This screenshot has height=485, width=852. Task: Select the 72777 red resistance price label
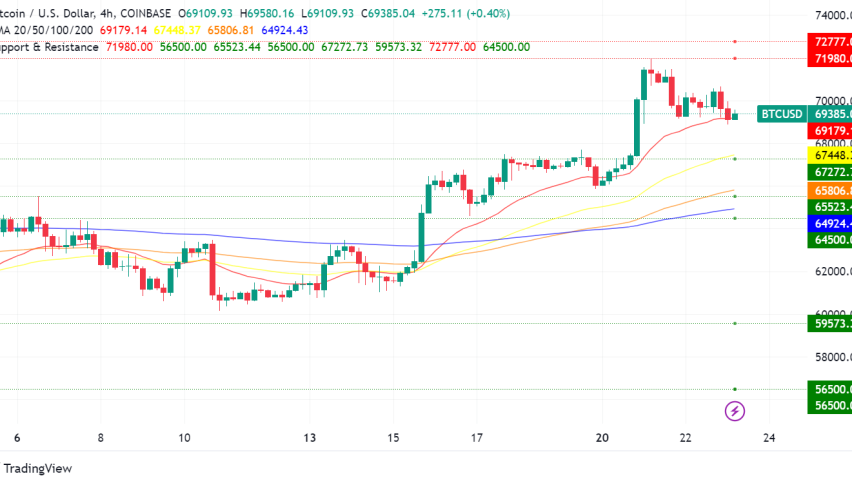click(x=830, y=42)
